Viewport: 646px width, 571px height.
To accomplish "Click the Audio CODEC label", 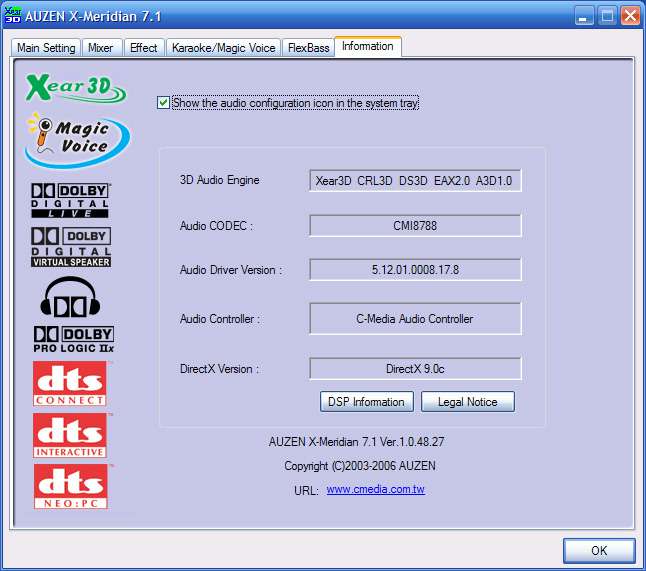I will [216, 226].
